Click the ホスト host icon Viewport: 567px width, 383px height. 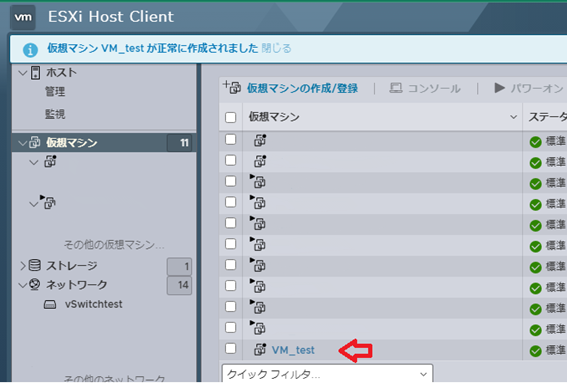pos(35,73)
